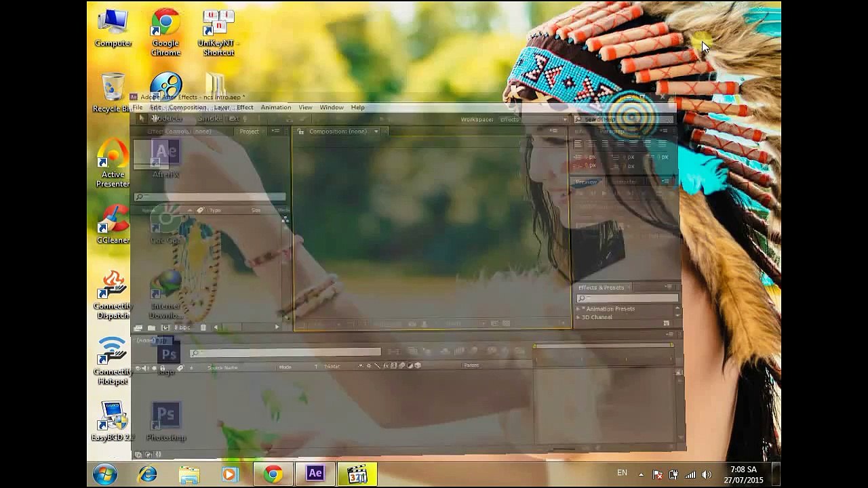Image resolution: width=868 pixels, height=488 pixels.
Task: Click the 8 bpc color depth button
Action: 182,327
